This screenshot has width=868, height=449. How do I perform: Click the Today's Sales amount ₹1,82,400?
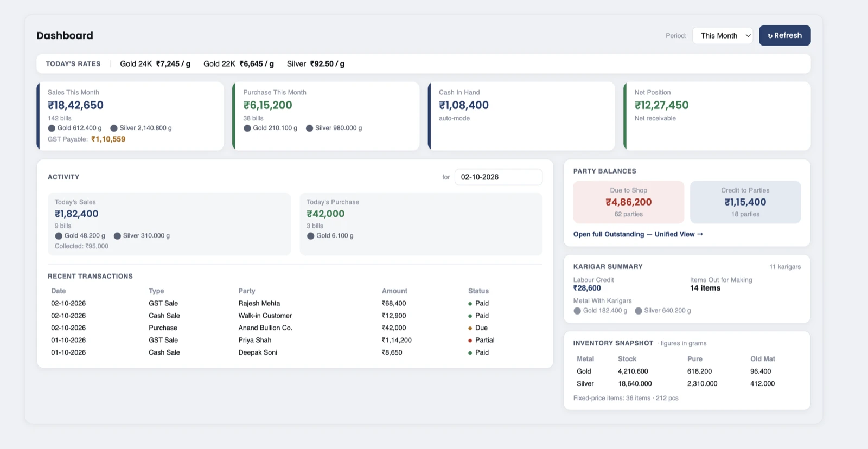(76, 214)
